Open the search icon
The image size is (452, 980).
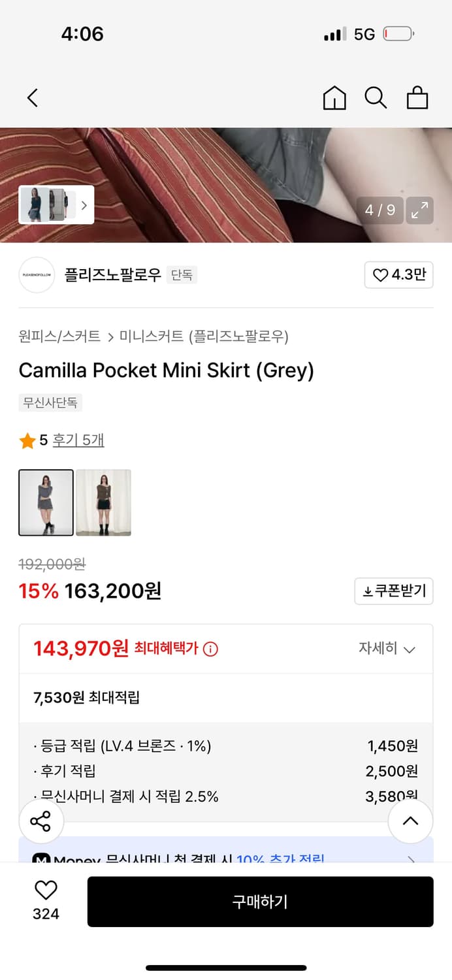tap(376, 97)
